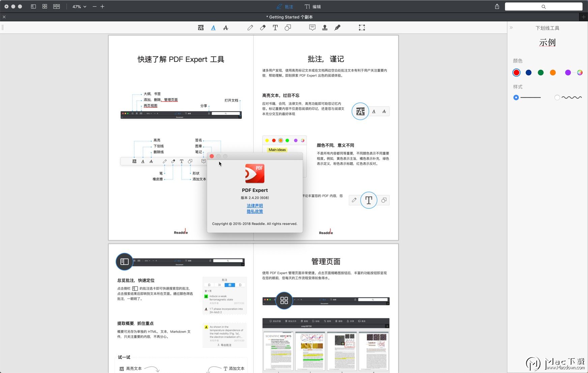Click the 示例 sample preview text
Image resolution: width=588 pixels, height=373 pixels.
(547, 42)
